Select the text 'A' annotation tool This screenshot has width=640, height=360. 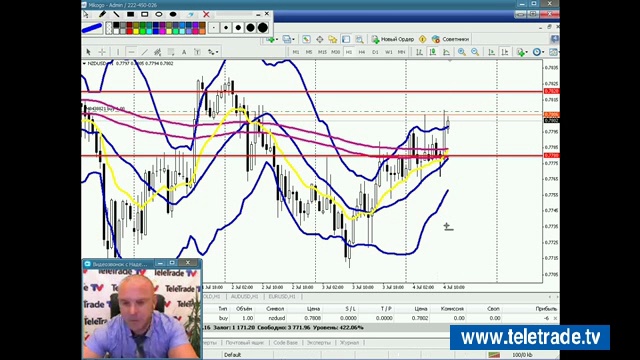coord(184,52)
